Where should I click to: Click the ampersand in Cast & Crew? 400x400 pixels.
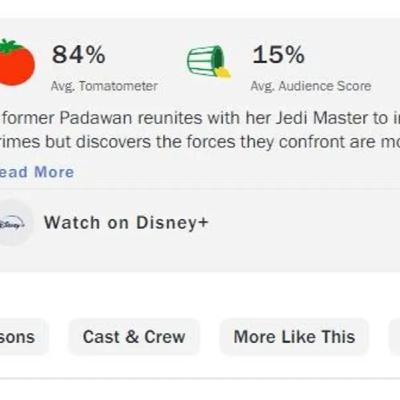[132, 337]
